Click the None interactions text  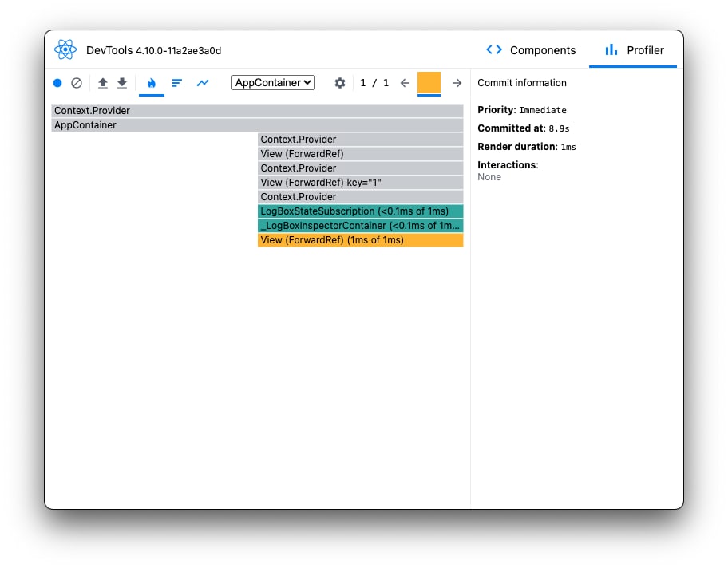[489, 177]
